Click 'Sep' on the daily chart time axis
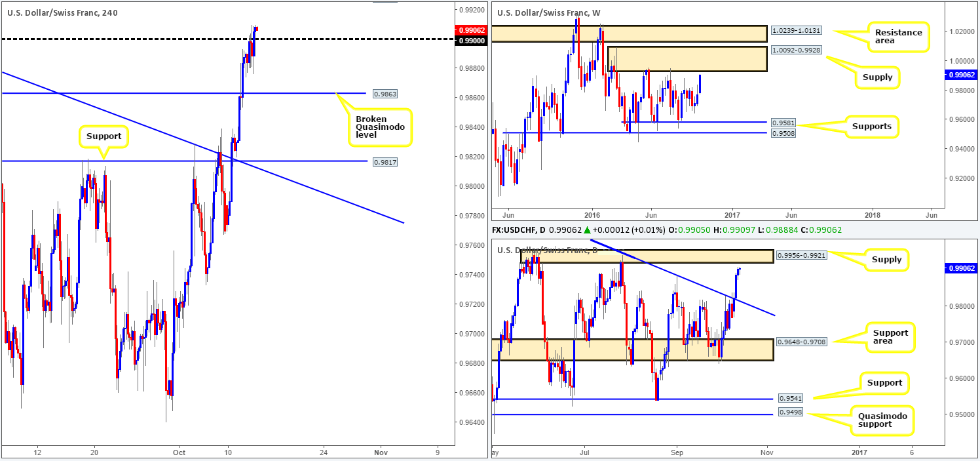This screenshot has height=461, width=980. pos(677,452)
